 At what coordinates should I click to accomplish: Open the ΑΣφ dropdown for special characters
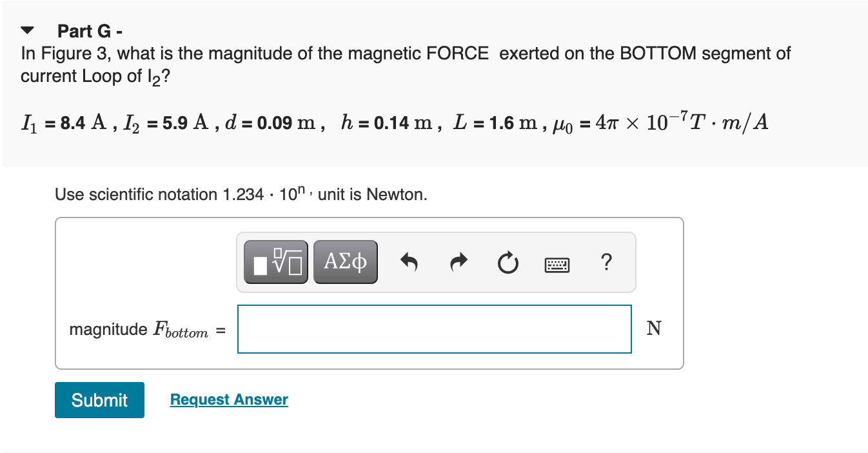pos(345,261)
